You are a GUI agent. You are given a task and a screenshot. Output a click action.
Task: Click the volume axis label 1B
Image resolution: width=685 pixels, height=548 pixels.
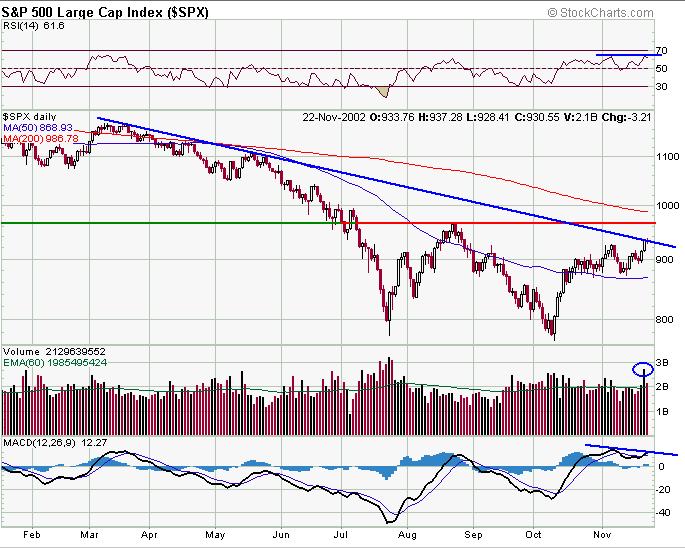[662, 412]
